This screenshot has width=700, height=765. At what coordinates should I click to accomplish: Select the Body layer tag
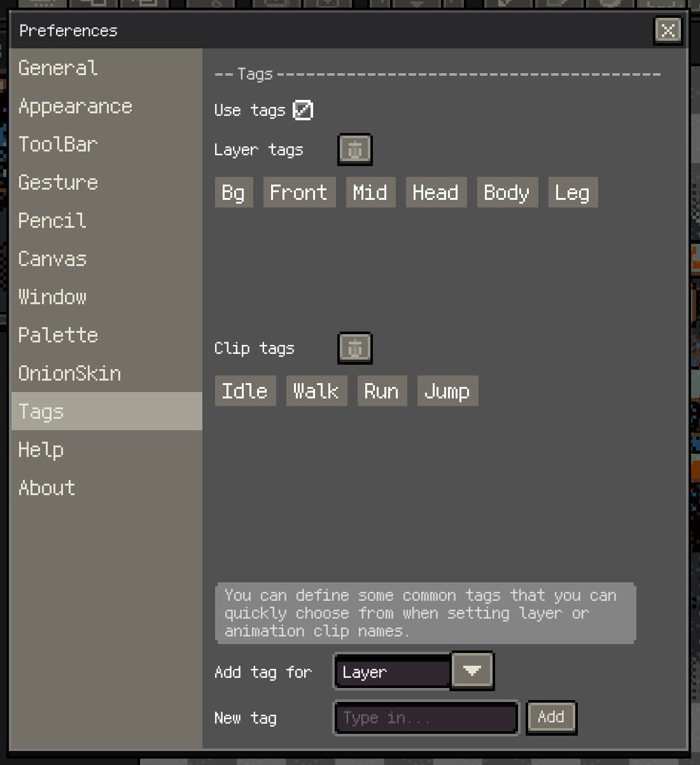coord(507,192)
